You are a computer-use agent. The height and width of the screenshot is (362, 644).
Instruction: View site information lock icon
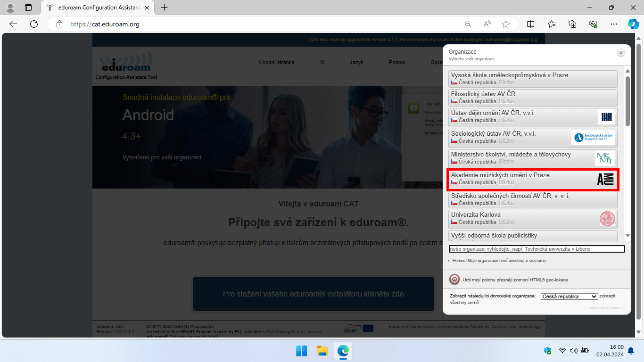coord(59,24)
